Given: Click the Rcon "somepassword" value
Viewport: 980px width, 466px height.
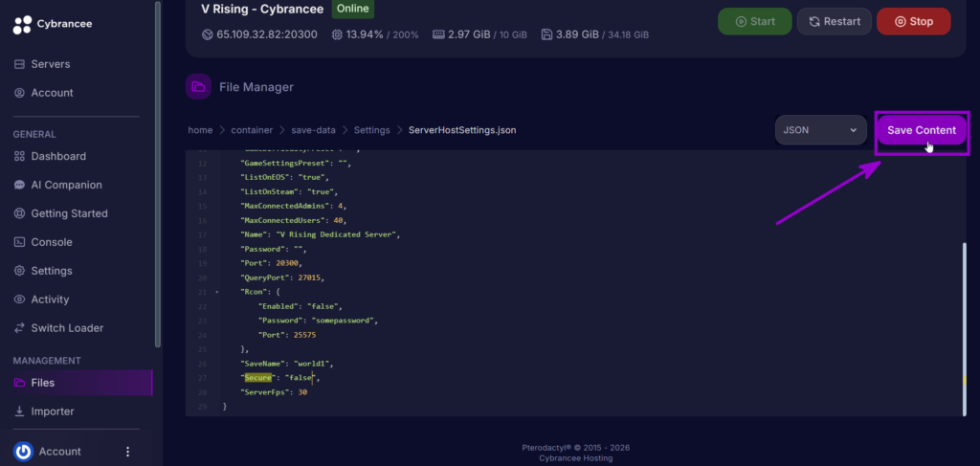Looking at the screenshot, I should (x=342, y=321).
